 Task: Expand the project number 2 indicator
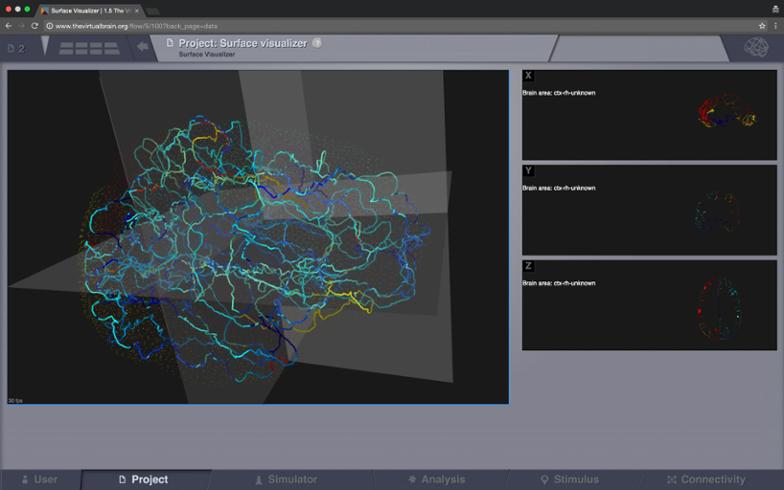click(x=16, y=48)
